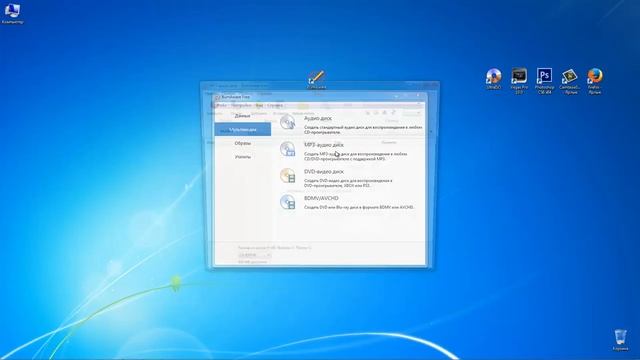Open the Файл menu in BurnAware
Viewport: 640px width, 360px height.
(x=221, y=105)
